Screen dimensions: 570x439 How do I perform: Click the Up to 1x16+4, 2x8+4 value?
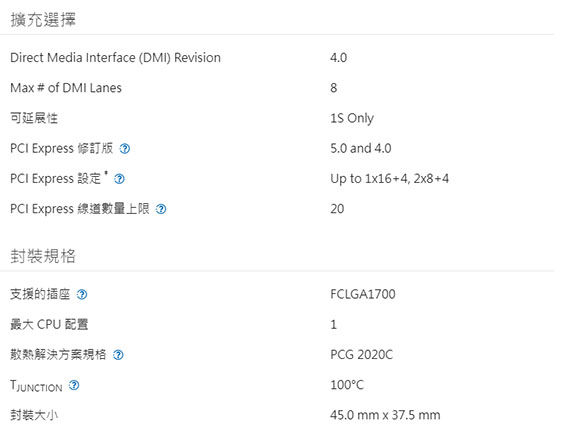(389, 179)
